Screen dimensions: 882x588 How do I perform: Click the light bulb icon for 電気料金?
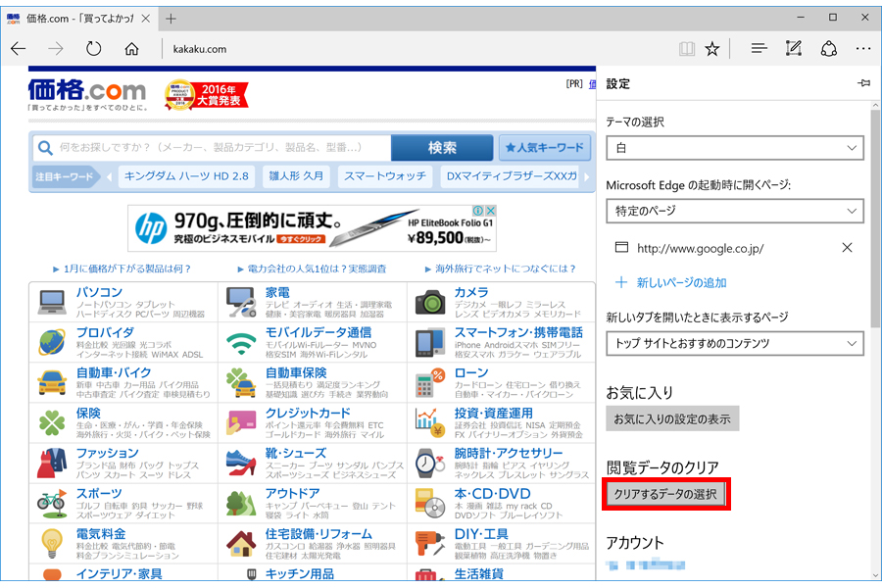point(52,543)
